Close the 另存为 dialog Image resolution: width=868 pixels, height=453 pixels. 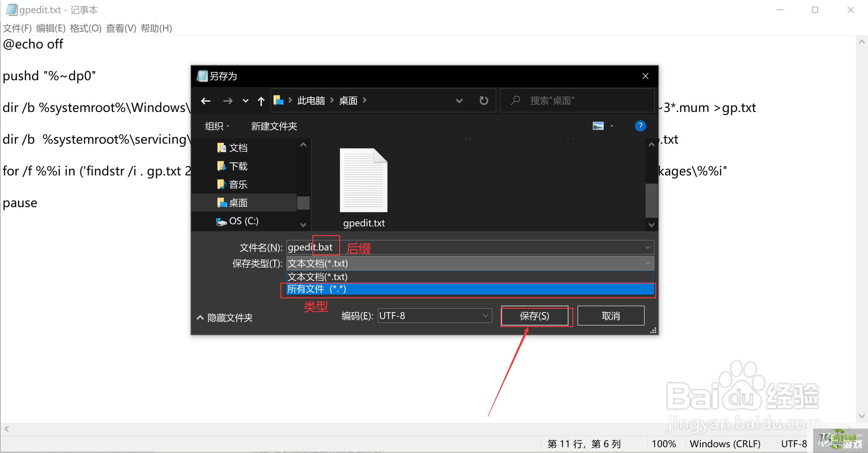point(645,76)
